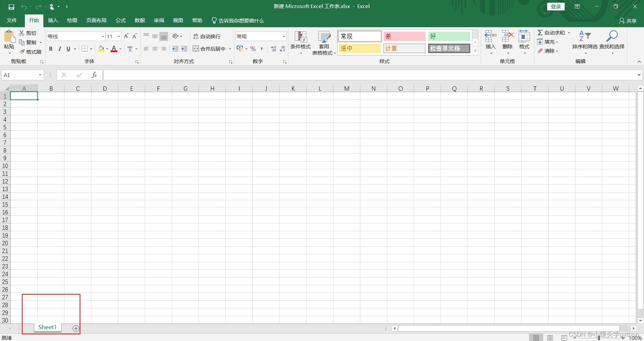Toggle Underline formatting
Viewport: 644px width, 341px height.
(x=68, y=49)
